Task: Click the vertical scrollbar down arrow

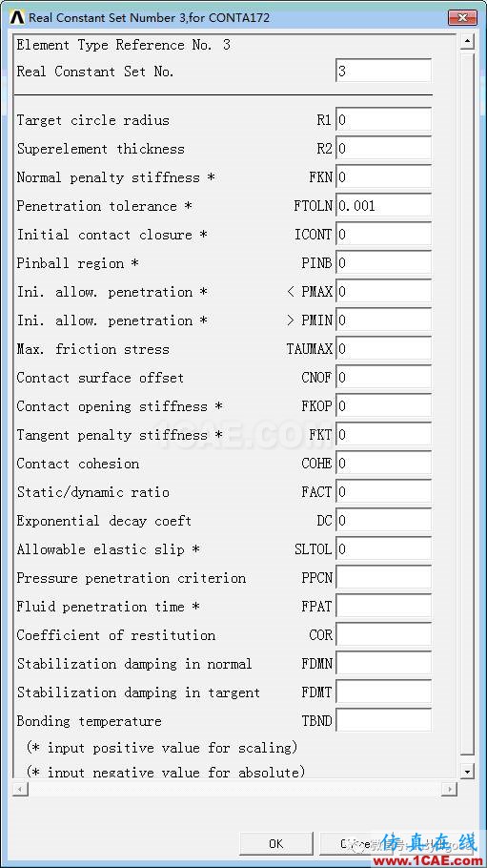Action: click(x=468, y=771)
